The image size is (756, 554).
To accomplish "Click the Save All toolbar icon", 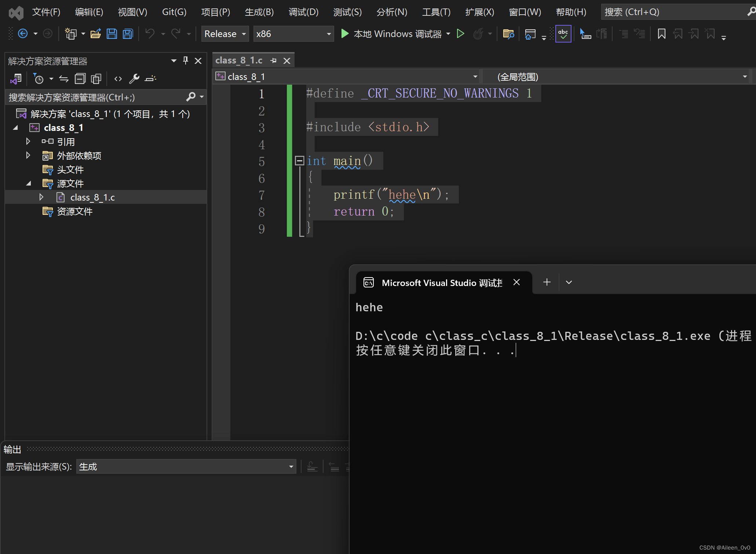I will [x=128, y=34].
